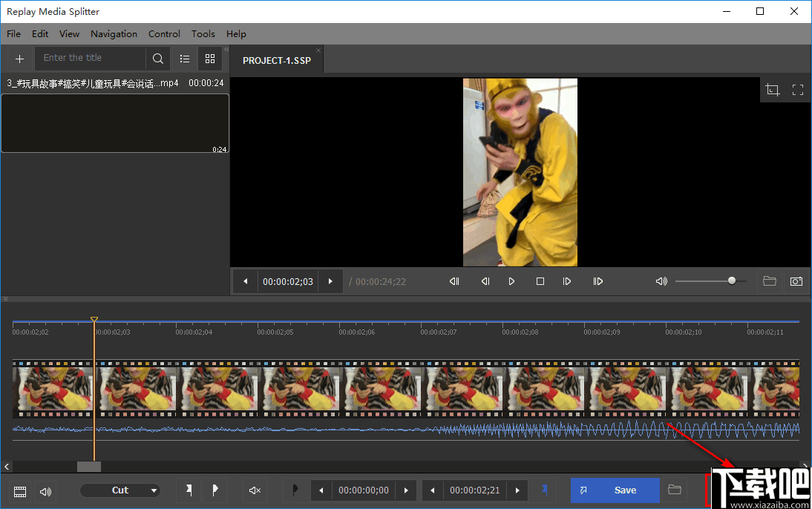Go to the segment start flag

point(295,490)
